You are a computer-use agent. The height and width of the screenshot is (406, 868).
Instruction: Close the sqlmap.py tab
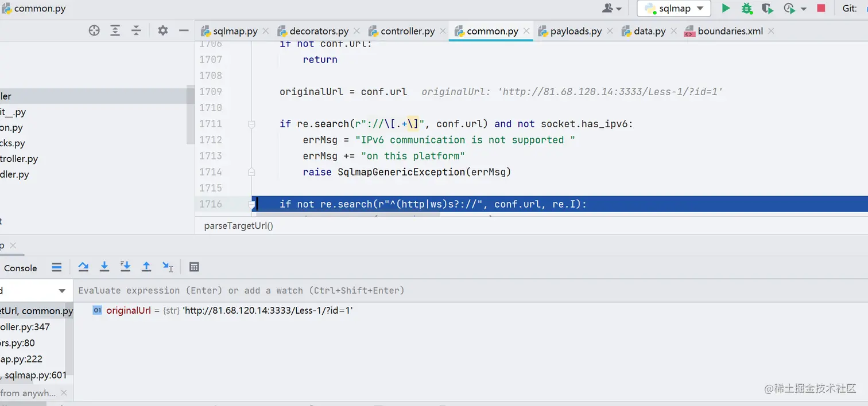(266, 31)
